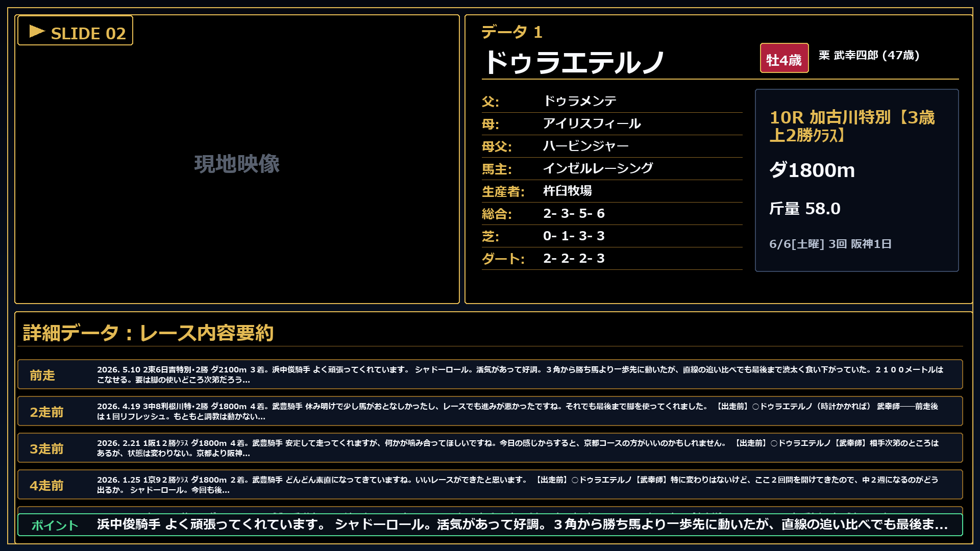
Task: Click the 現地映像 video placeholder
Action: 237,164
